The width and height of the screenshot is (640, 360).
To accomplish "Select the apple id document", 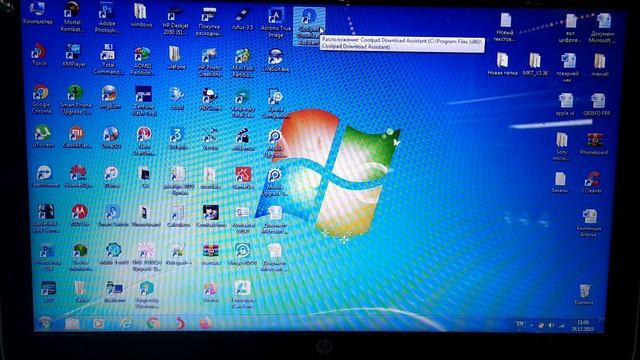I will [565, 104].
